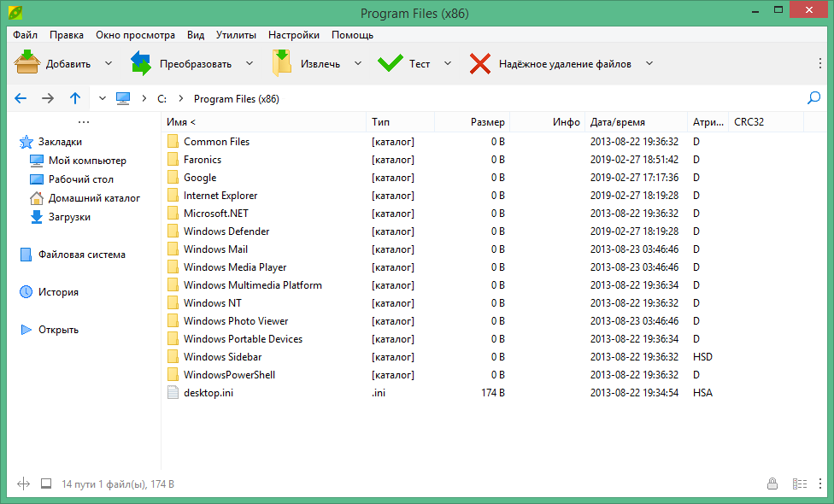This screenshot has height=504, width=834.
Task: Toggle sidebar with the double-arrow status bar icon
Action: click(23, 484)
